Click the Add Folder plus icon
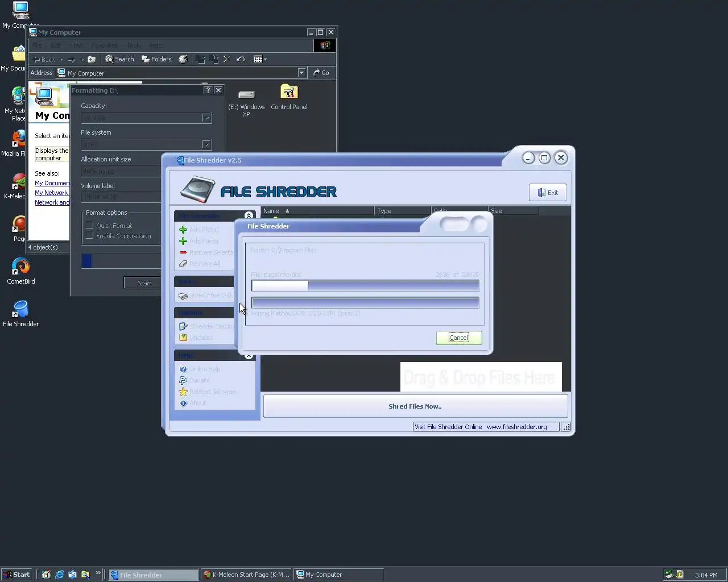The image size is (728, 582). point(183,241)
